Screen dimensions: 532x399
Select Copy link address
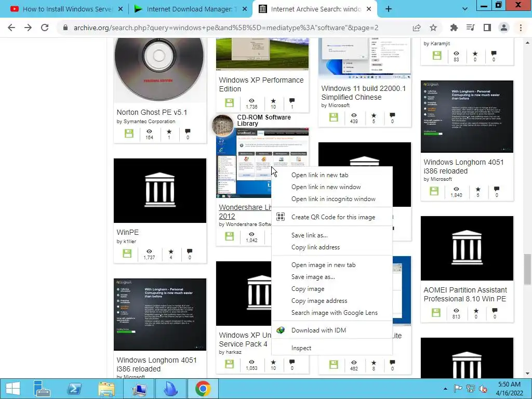(x=332, y=247)
